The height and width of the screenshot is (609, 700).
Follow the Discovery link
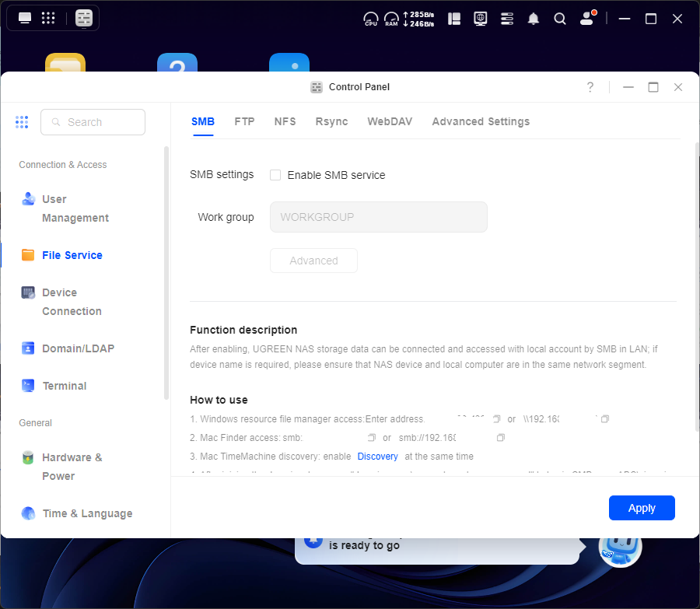coord(377,457)
